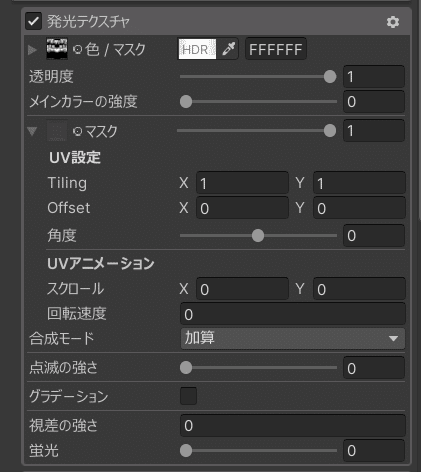This screenshot has width=421, height=472.
Task: Click the Offset X field
Action: pyautogui.click(x=242, y=208)
